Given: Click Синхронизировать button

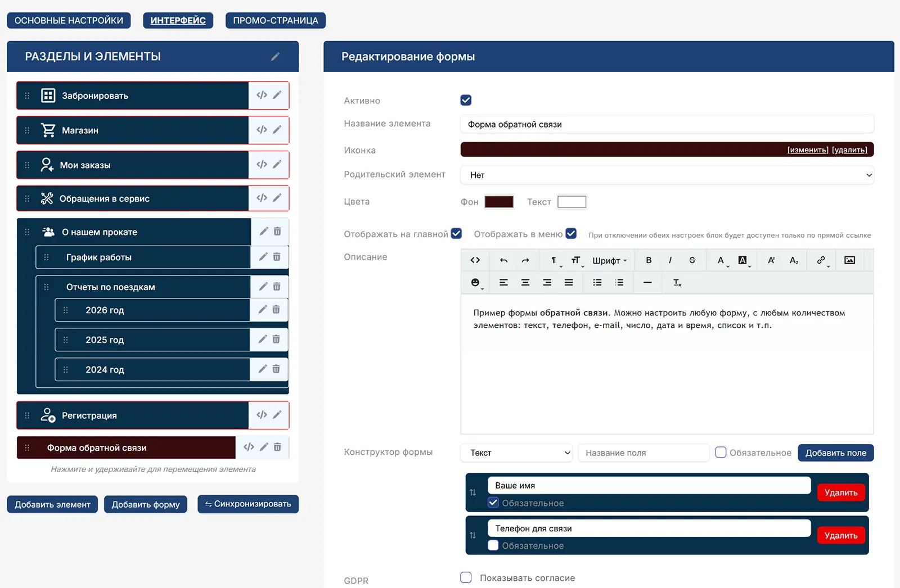Looking at the screenshot, I should (x=248, y=504).
